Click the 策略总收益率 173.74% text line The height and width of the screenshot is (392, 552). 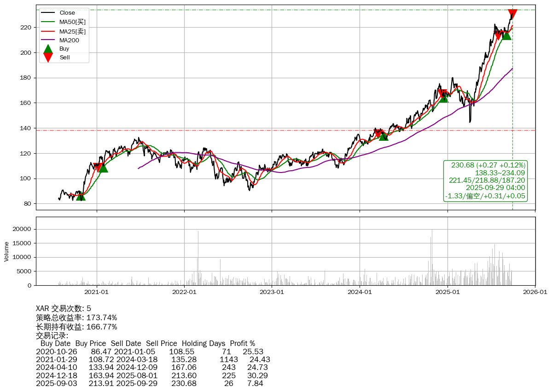tap(76, 318)
